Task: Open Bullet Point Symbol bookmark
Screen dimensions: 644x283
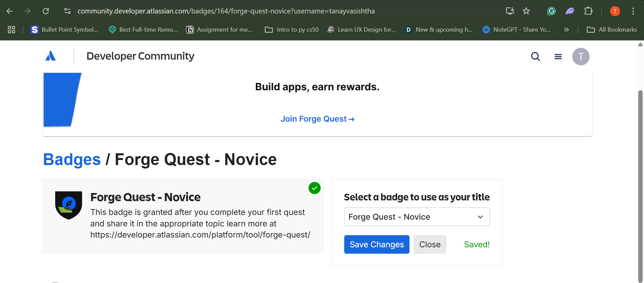Action: click(64, 30)
